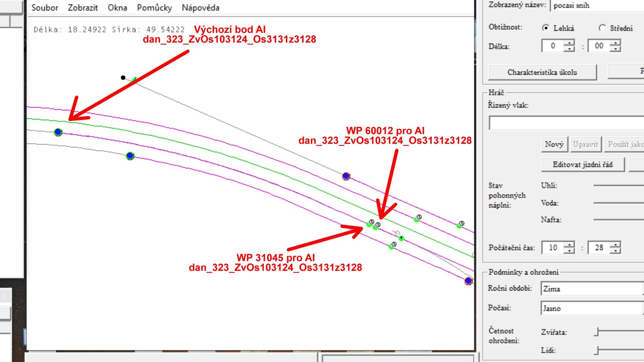Click the Zobrazený název text field
This screenshot has width=644, height=362.
pos(598,5)
